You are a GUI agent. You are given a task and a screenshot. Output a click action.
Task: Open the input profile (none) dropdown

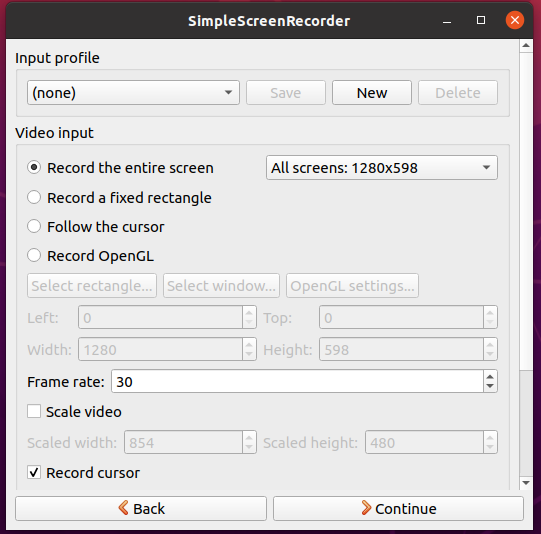[133, 92]
